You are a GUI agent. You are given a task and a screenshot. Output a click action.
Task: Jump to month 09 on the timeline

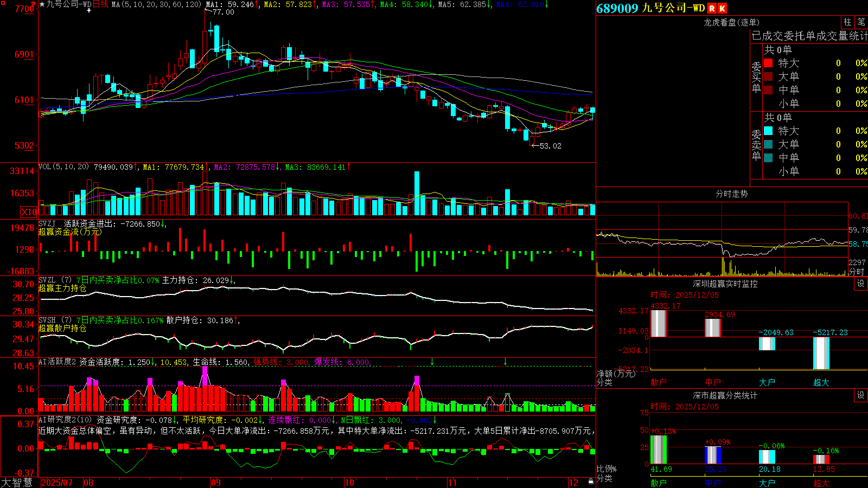tap(216, 483)
